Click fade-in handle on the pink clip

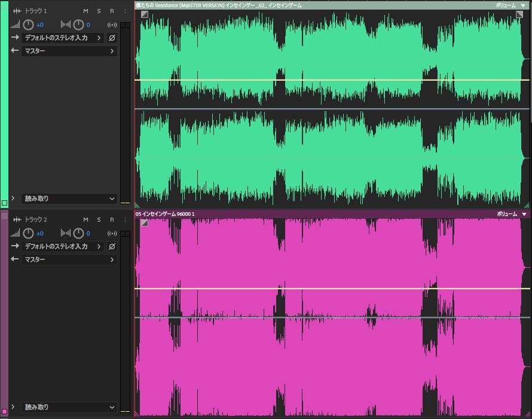coord(145,223)
